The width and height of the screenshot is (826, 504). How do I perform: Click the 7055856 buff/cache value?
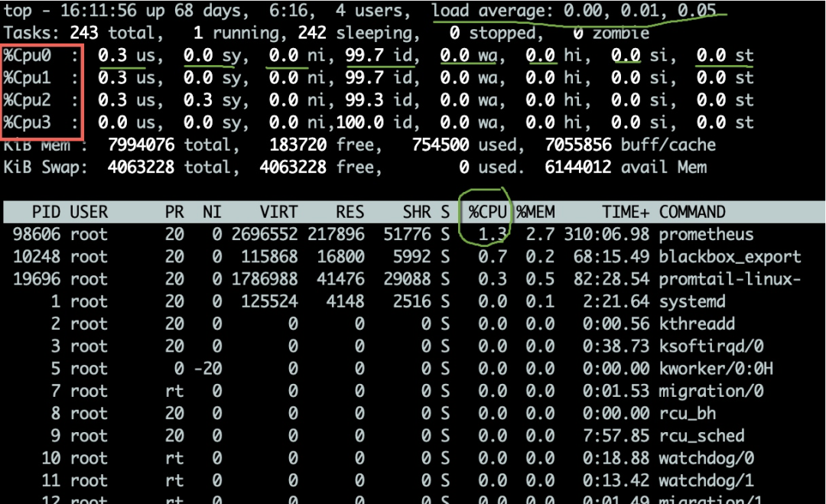[578, 145]
